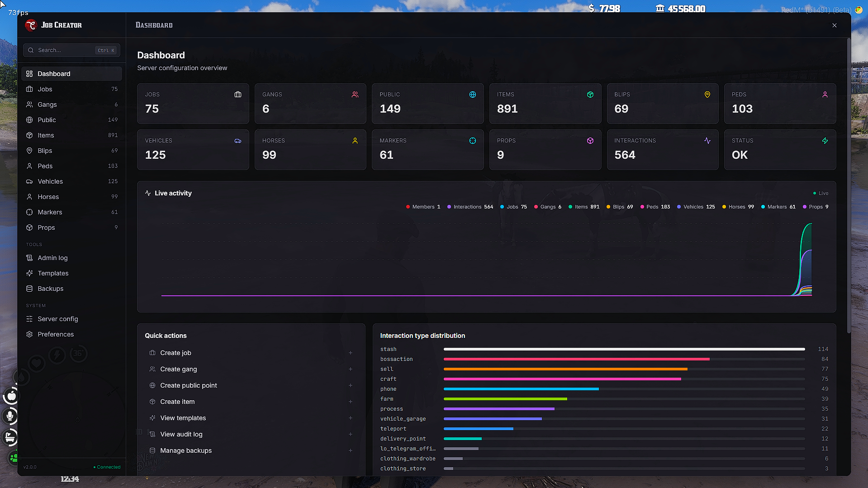
Task: Toggle Horses series in chart legend
Action: tap(738, 207)
